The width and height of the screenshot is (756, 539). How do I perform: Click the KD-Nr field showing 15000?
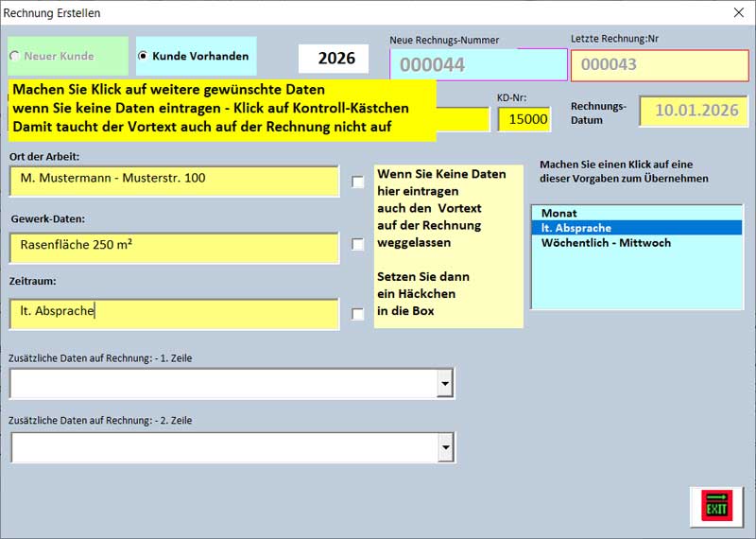coord(524,119)
